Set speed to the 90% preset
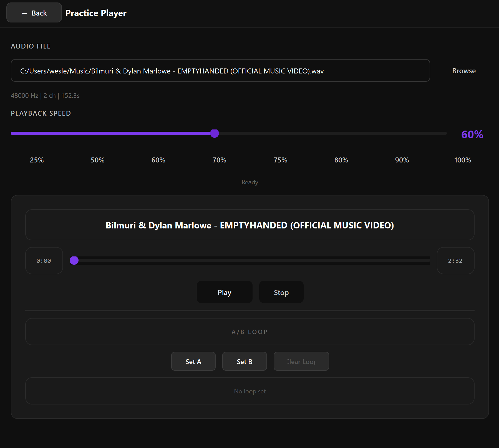The height and width of the screenshot is (448, 499). point(402,160)
